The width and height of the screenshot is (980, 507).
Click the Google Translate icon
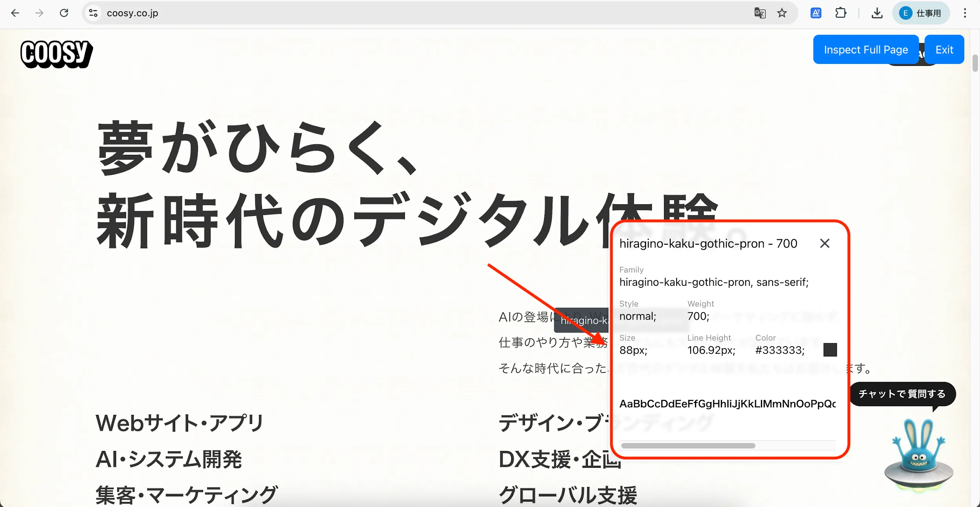[760, 13]
